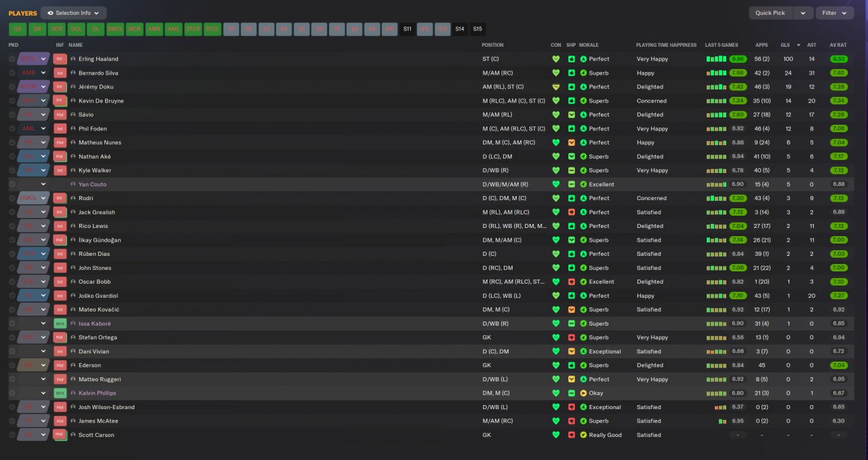
Task: Toggle the picked circle for Dani Vivian
Action: pos(12,351)
